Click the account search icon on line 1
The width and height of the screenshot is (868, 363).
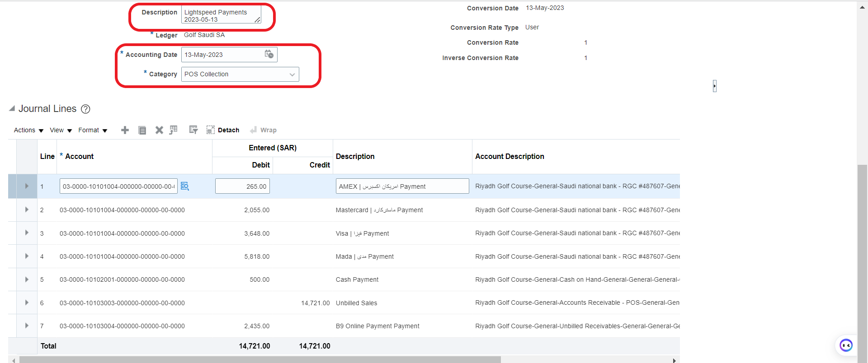tap(184, 186)
